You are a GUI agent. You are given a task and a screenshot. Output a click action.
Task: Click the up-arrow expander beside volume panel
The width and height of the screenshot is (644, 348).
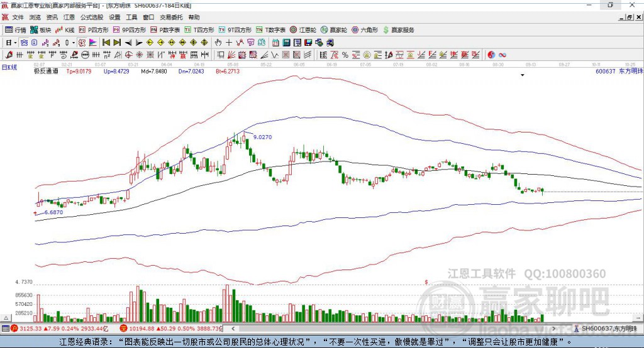pos(6,318)
